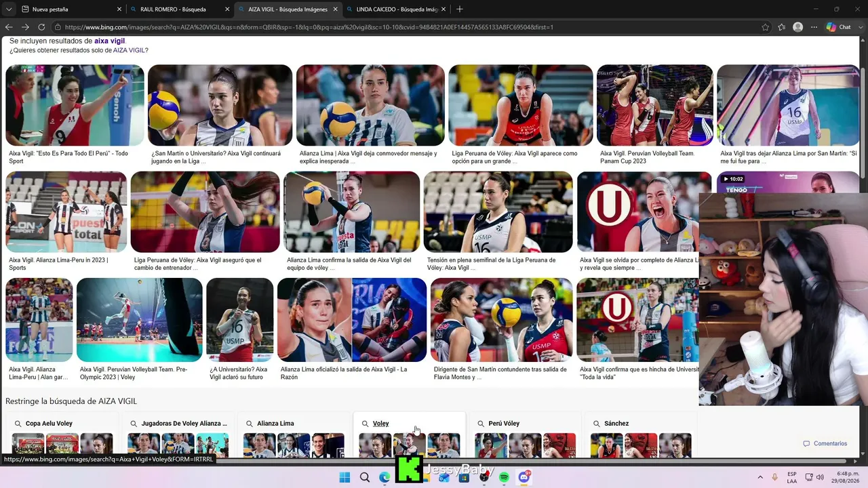Refine search with Sánchez suggestion
The image size is (868, 488).
tap(640, 434)
